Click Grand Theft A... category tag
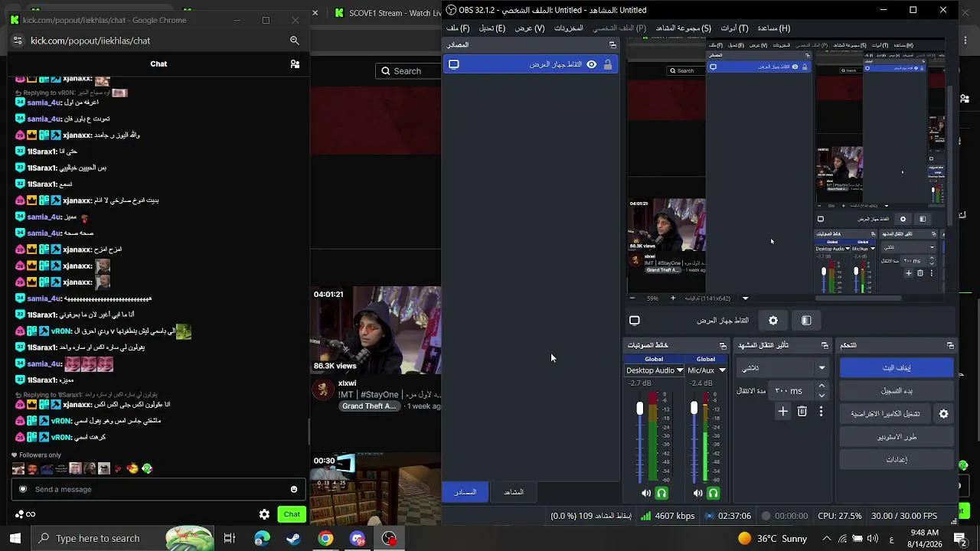Viewport: 980px width, 551px height. click(369, 406)
